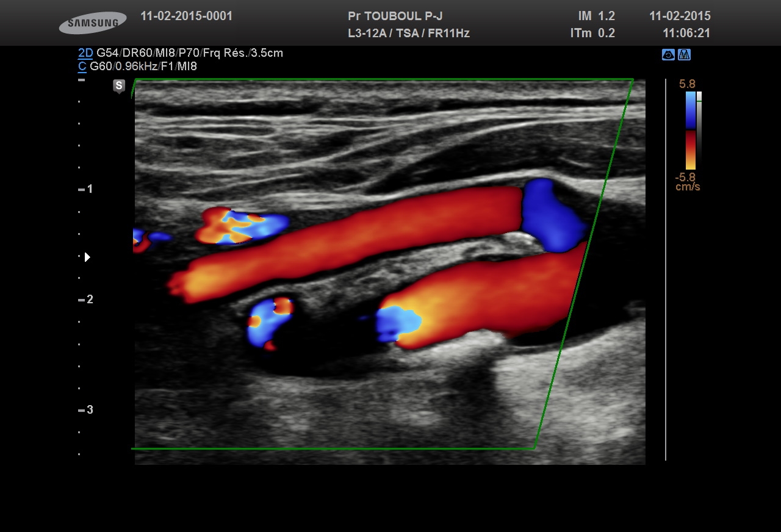The image size is (781, 532).
Task: Click the operator name Pr TOUBOUL P-J
Action: tap(395, 16)
